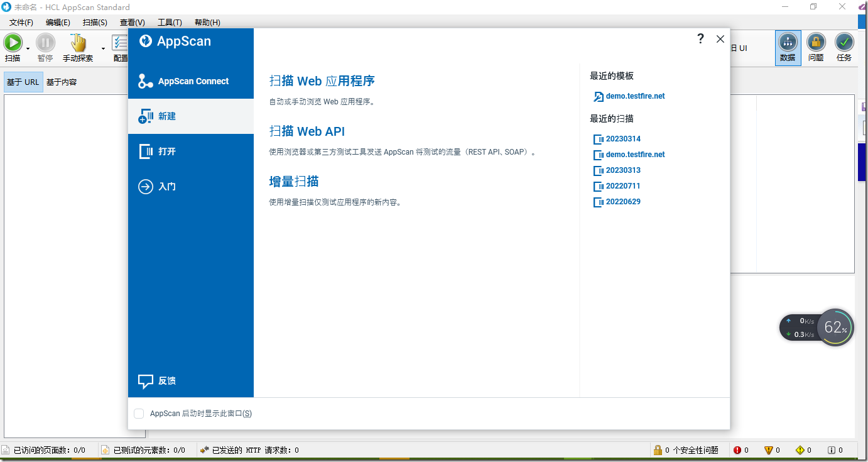Open the 帮助(H) menu
868x462 pixels.
click(x=207, y=23)
